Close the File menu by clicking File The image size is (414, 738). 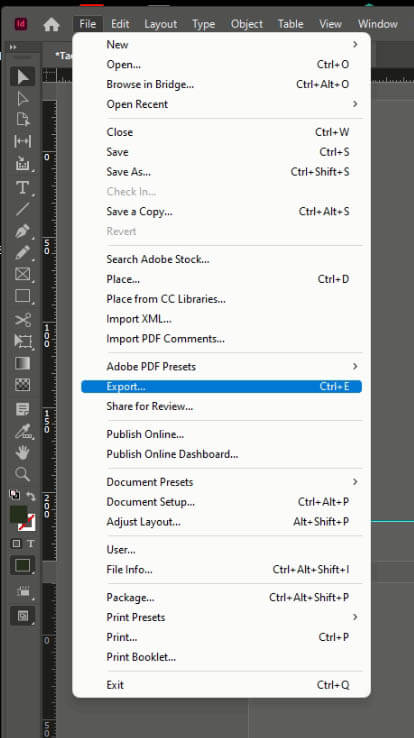click(x=88, y=24)
